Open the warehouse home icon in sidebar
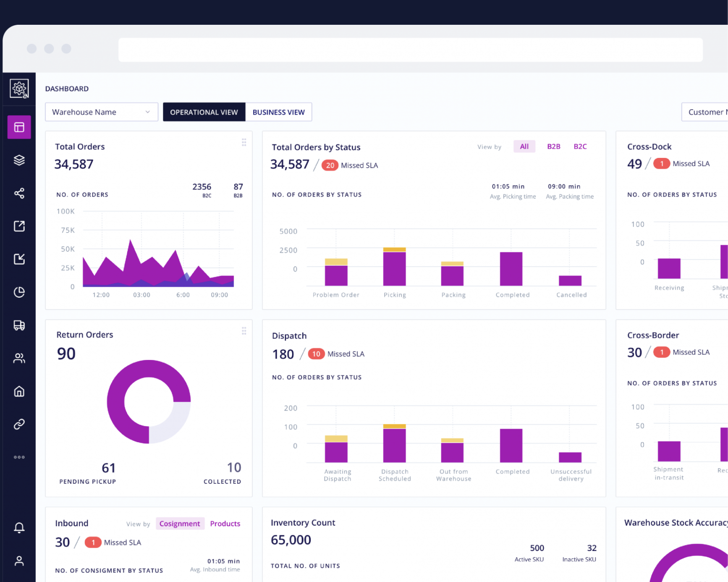The width and height of the screenshot is (728, 582). (x=19, y=391)
